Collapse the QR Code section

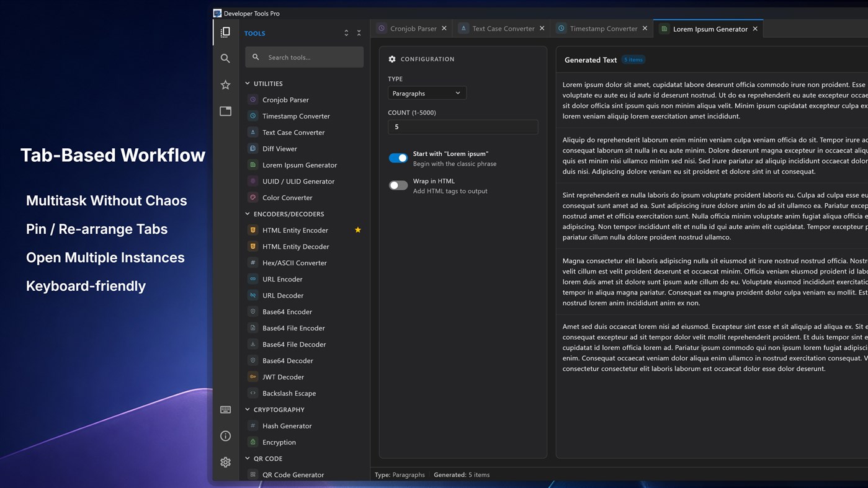[x=248, y=458]
